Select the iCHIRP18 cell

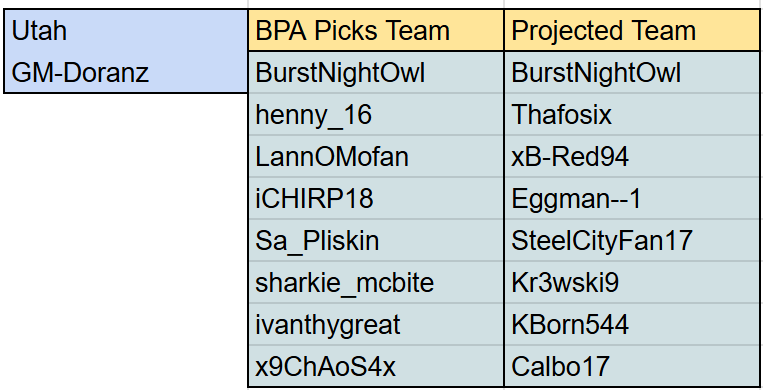tap(376, 198)
